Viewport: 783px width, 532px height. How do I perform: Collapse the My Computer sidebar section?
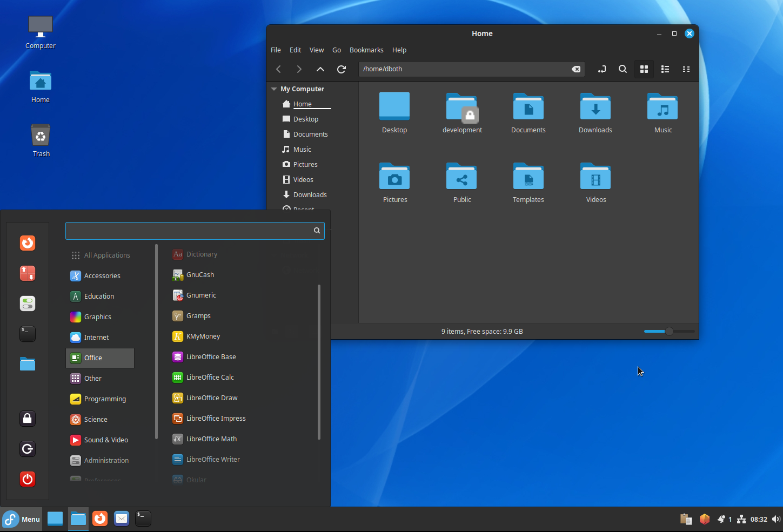click(274, 89)
